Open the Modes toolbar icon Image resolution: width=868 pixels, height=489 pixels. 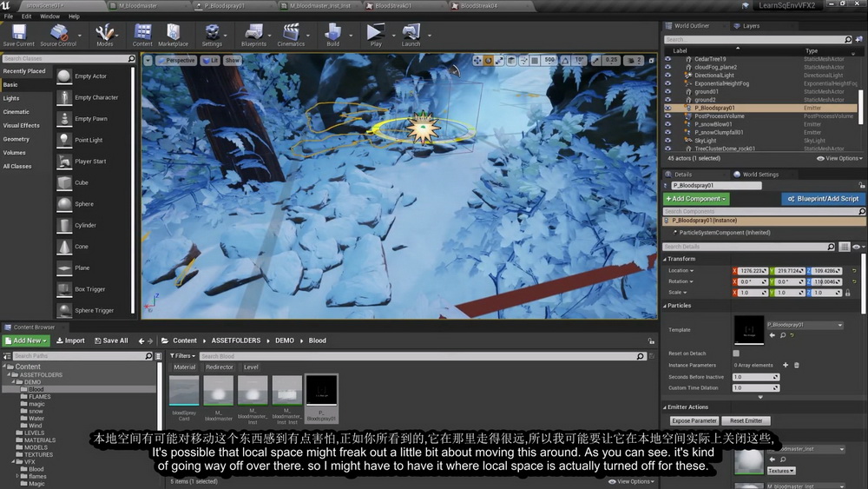[105, 36]
